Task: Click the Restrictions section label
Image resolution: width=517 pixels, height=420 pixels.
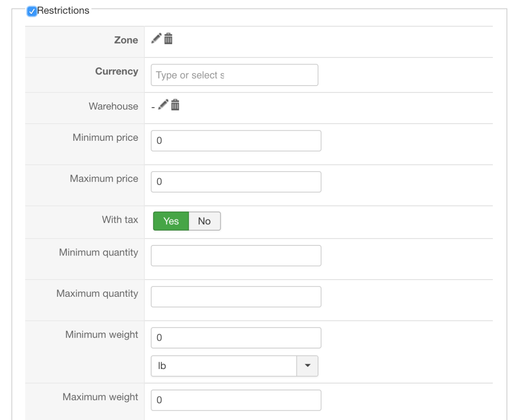Action: coord(63,10)
